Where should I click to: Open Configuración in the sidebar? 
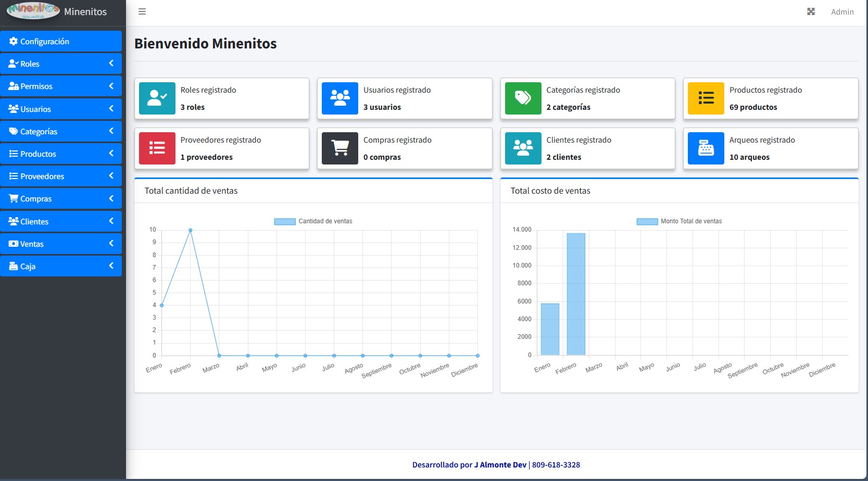(x=44, y=42)
